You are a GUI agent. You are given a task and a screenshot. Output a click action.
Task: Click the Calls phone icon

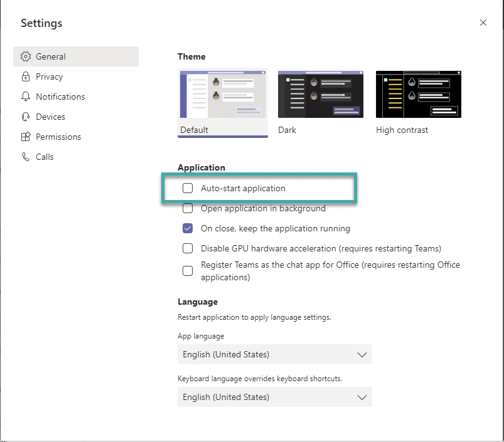click(x=26, y=157)
